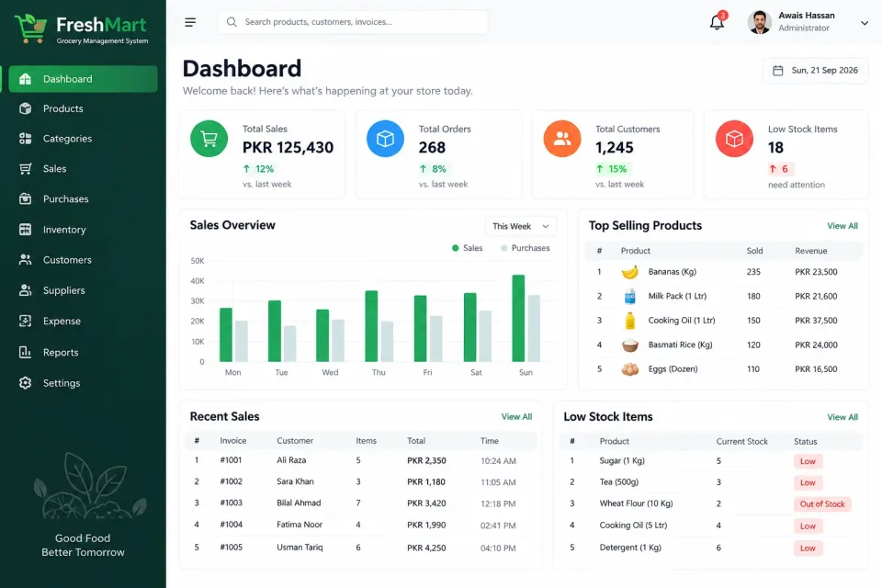
Task: Click the Basmati Rice bowl icon
Action: (x=630, y=345)
